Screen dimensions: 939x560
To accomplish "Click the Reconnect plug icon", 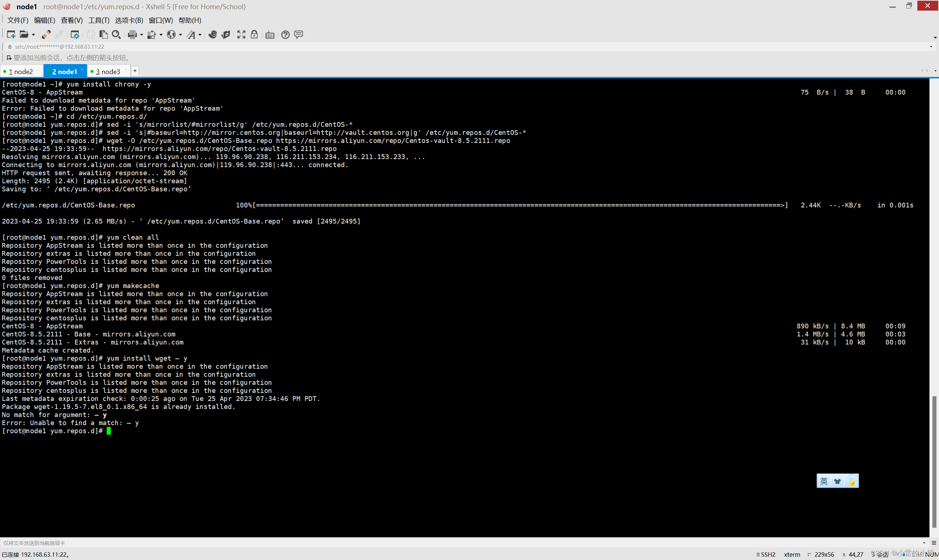I will [x=46, y=34].
